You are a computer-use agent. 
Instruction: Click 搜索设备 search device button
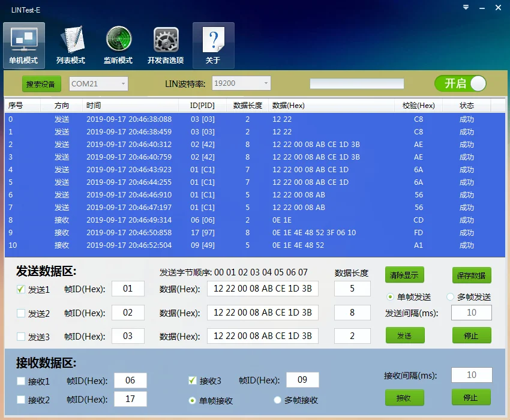click(x=41, y=84)
